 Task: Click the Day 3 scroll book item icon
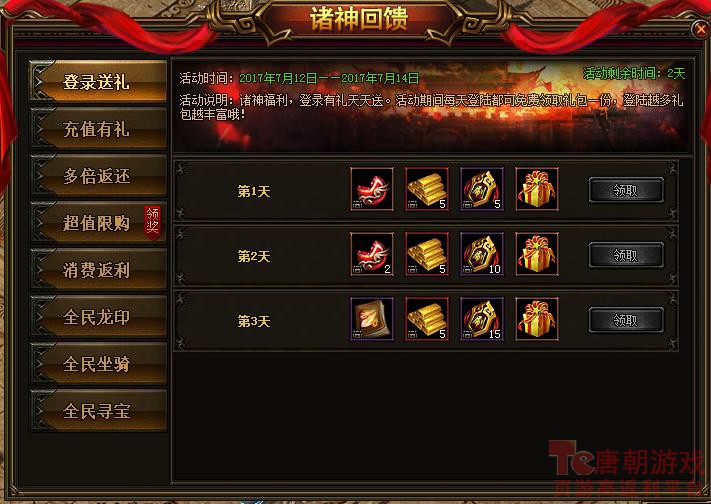coord(372,319)
